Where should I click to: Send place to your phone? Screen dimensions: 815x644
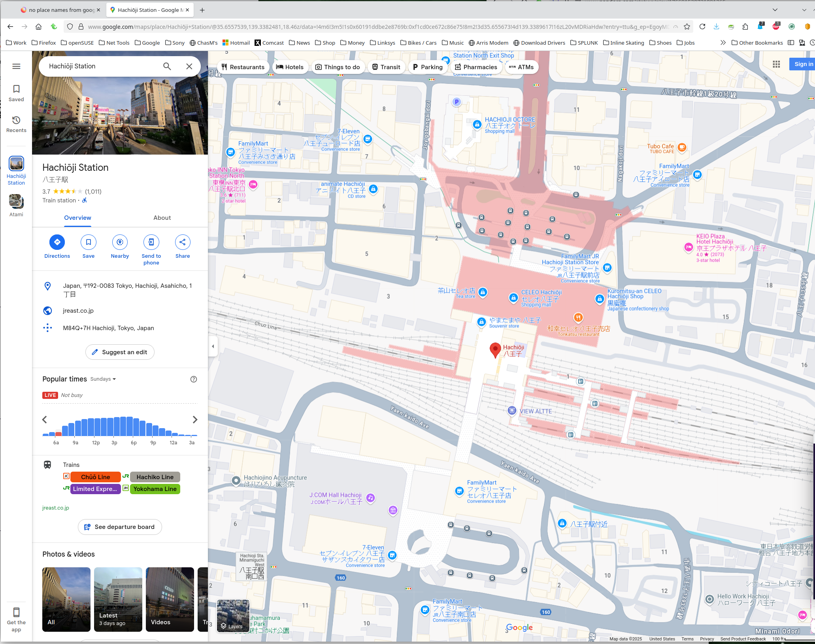(151, 250)
